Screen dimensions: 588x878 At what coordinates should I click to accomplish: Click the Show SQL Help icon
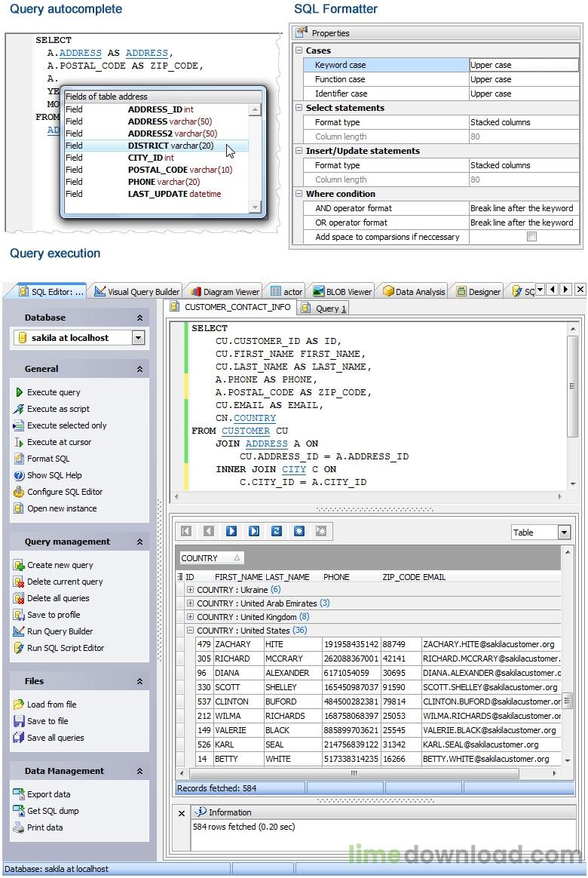[19, 475]
